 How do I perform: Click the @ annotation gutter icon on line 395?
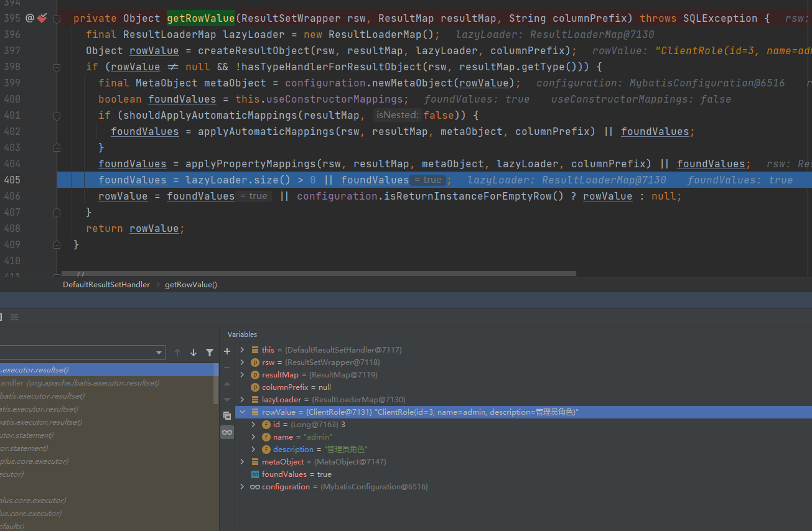click(29, 18)
